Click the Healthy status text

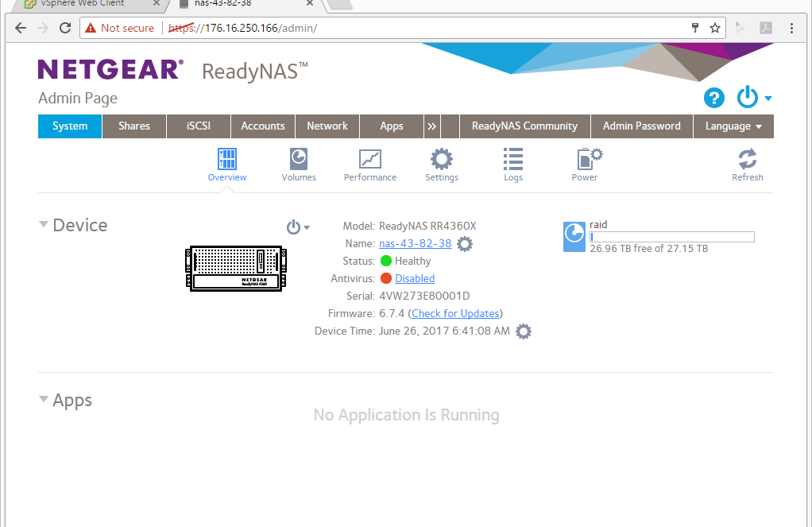pos(412,262)
